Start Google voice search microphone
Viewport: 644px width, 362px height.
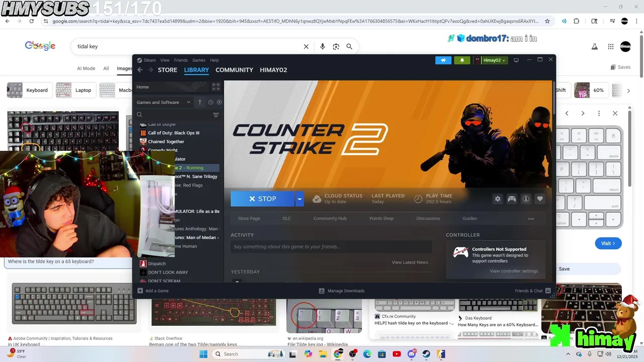pyautogui.click(x=323, y=46)
